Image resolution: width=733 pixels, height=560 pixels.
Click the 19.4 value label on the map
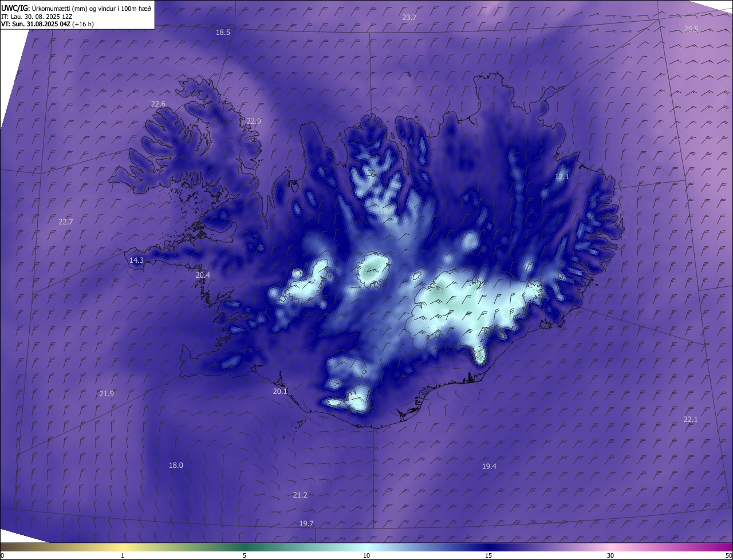pos(489,467)
